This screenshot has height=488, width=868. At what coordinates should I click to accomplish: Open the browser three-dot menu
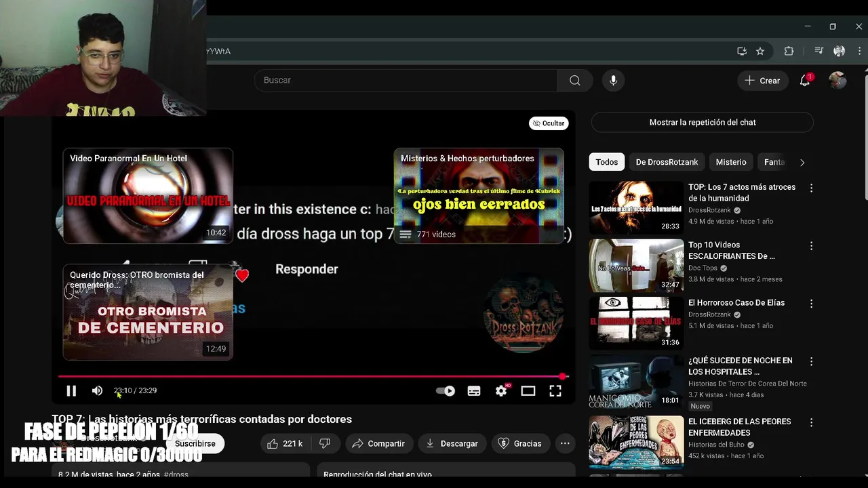coord(859,51)
